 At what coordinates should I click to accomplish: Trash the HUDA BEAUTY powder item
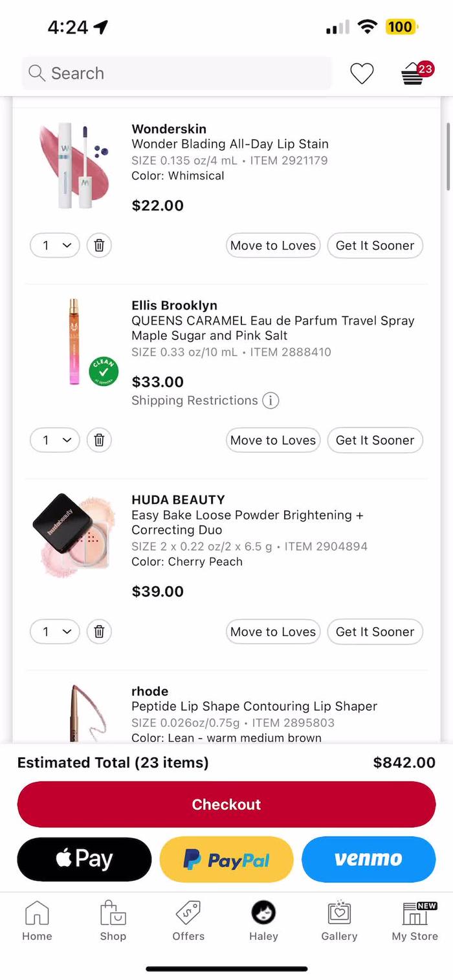click(99, 632)
